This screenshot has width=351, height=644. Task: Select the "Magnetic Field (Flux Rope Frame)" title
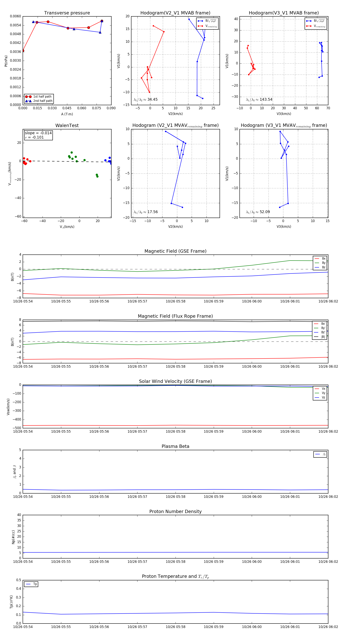click(x=175, y=316)
